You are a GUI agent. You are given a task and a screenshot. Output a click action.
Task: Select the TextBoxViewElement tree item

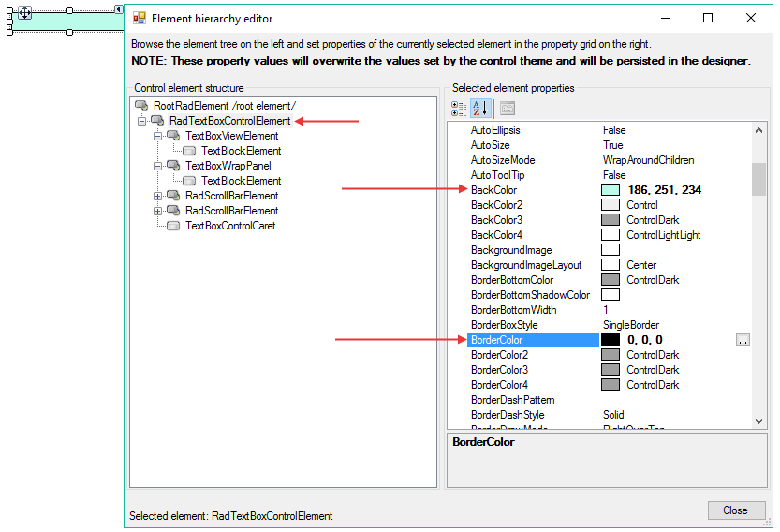coord(232,136)
